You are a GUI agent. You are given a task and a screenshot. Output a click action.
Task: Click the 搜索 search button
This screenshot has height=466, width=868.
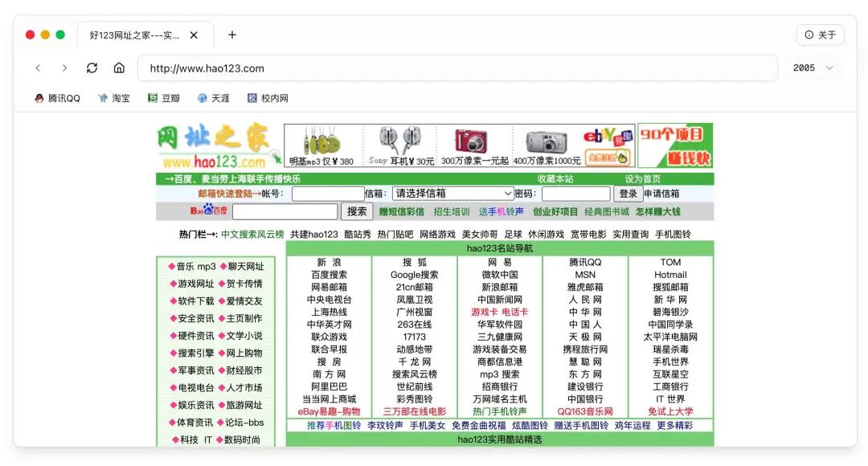pyautogui.click(x=357, y=211)
